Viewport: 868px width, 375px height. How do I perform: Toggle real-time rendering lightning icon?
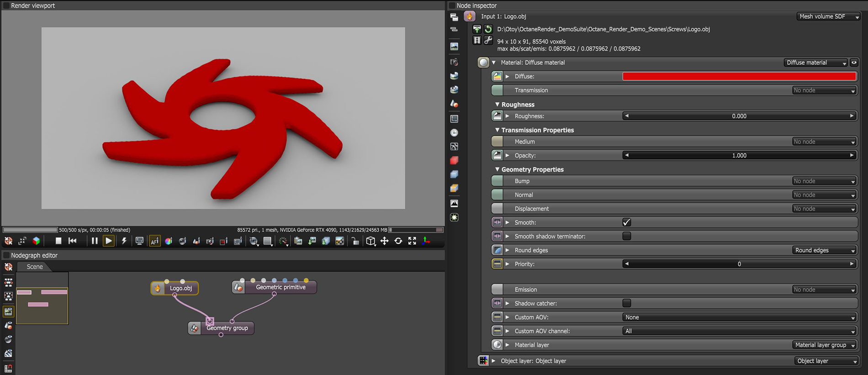tap(124, 241)
